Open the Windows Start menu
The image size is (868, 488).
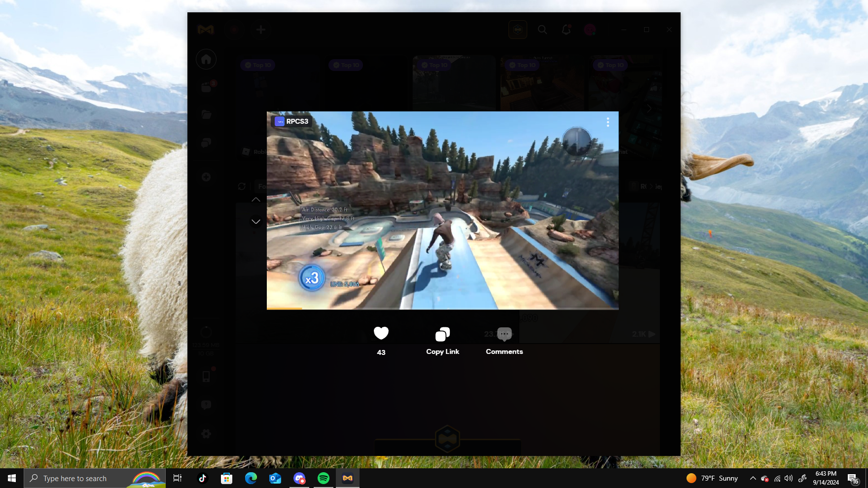[12, 478]
